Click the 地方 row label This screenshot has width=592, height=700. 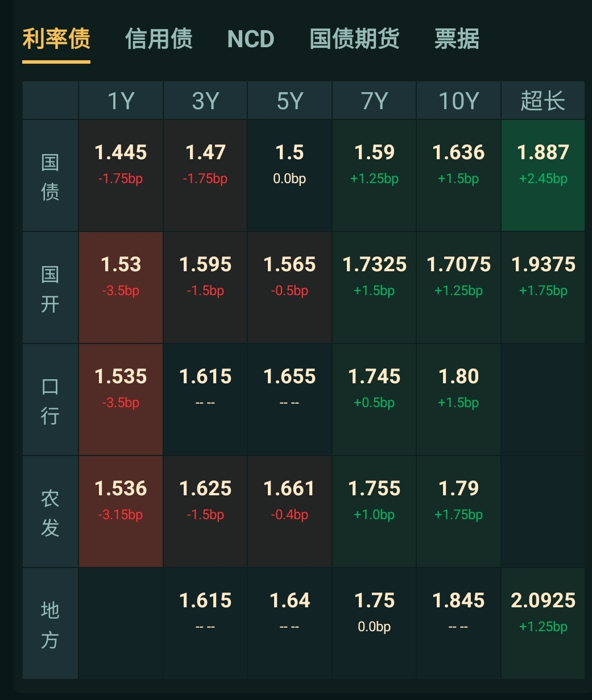50,624
